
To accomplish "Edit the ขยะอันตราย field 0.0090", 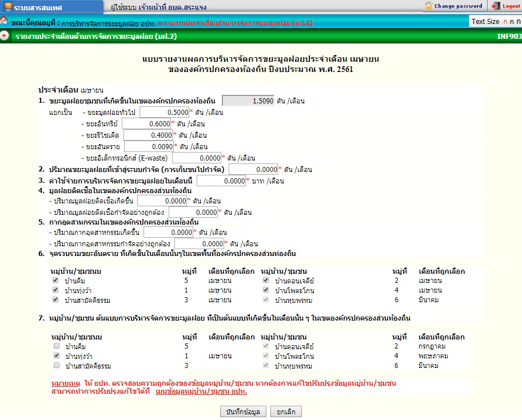I will 149,146.
